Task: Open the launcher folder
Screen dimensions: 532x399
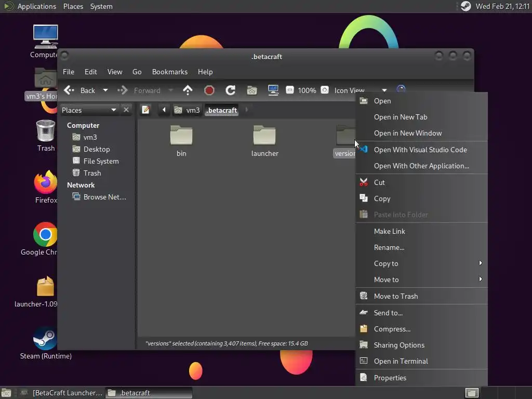Action: coord(264,141)
